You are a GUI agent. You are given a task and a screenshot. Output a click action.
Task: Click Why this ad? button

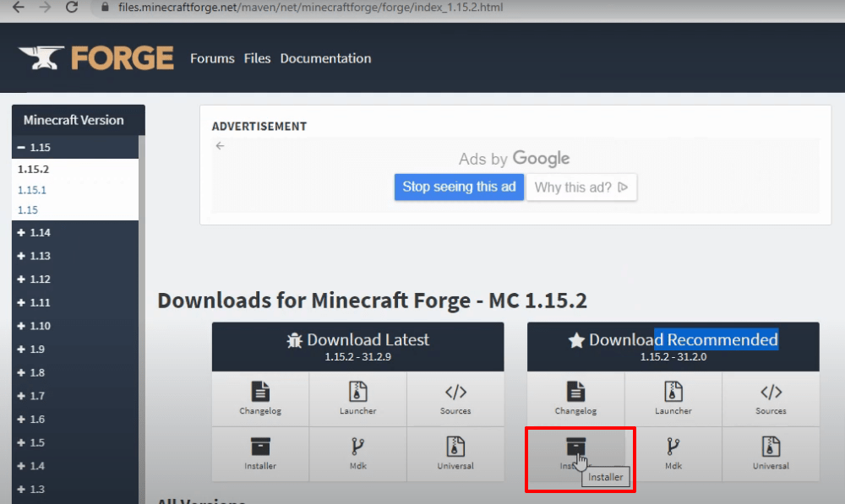(581, 187)
